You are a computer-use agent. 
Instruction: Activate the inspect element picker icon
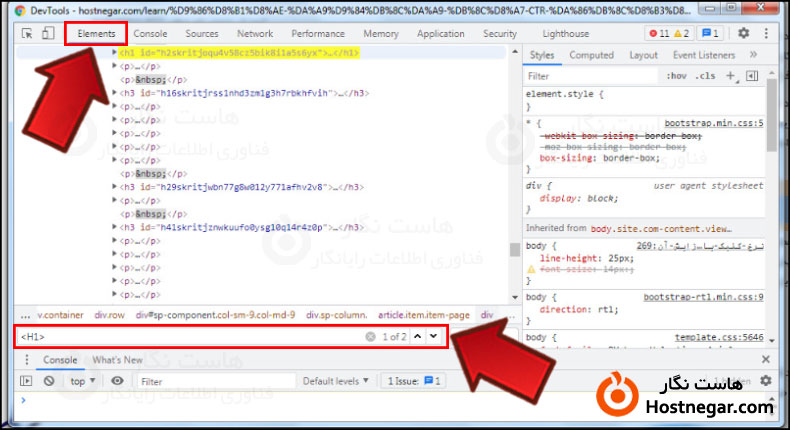[27, 33]
